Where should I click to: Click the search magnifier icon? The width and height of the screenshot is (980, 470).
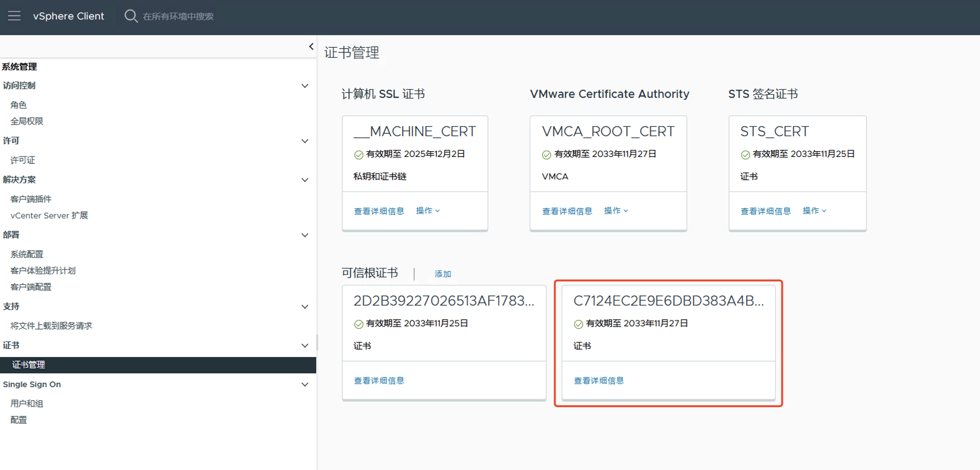(131, 16)
